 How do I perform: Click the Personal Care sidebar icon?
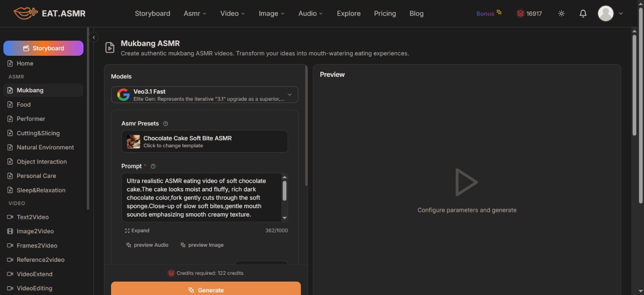click(x=10, y=176)
